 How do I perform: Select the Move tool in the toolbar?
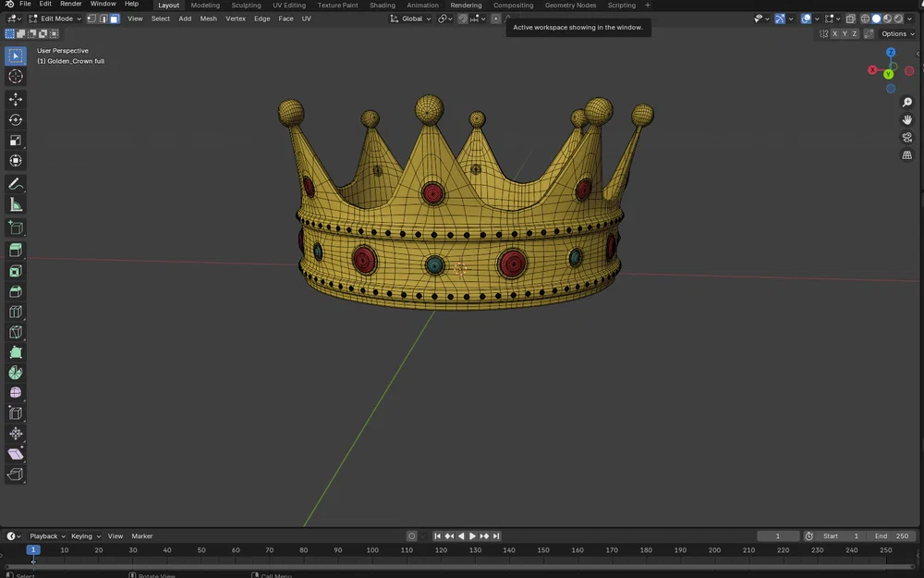click(15, 98)
